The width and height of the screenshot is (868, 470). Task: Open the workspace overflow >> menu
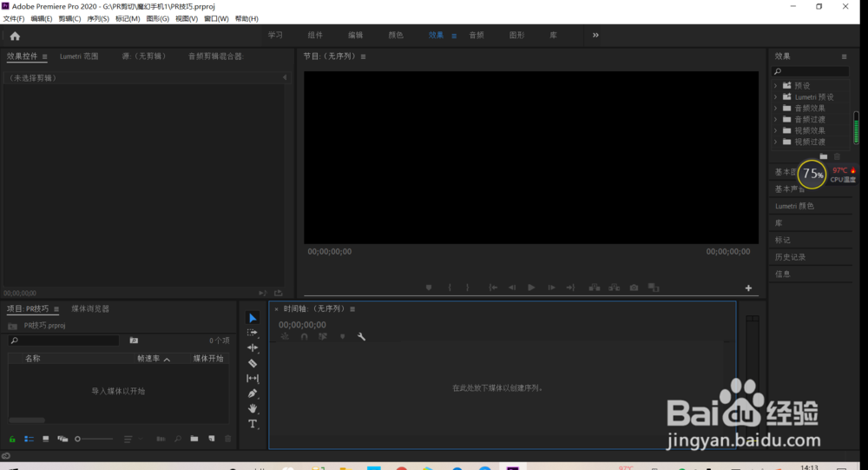tap(595, 35)
